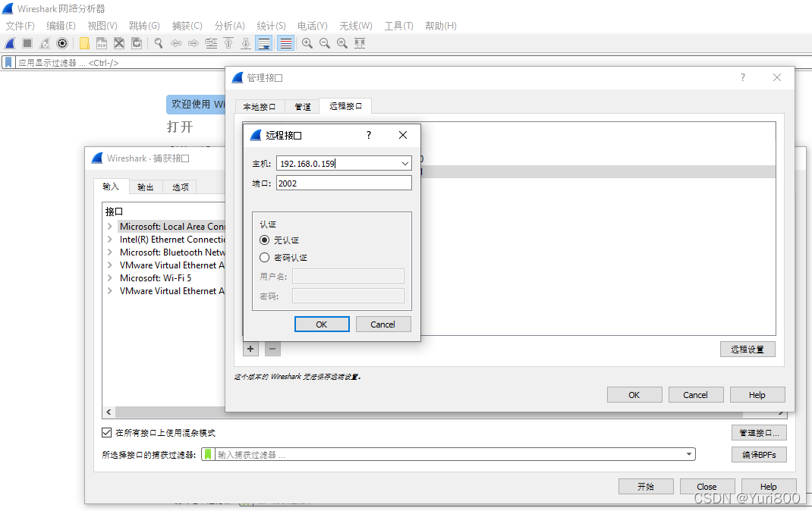812x511 pixels.
Task: Click the help question mark in 远程接口 dialog
Action: click(369, 135)
